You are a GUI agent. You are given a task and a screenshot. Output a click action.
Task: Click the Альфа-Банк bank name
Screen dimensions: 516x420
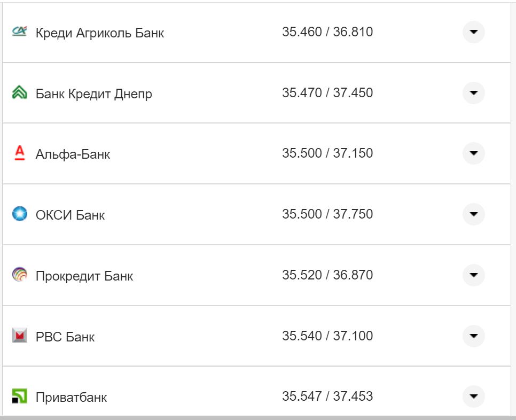pyautogui.click(x=73, y=154)
